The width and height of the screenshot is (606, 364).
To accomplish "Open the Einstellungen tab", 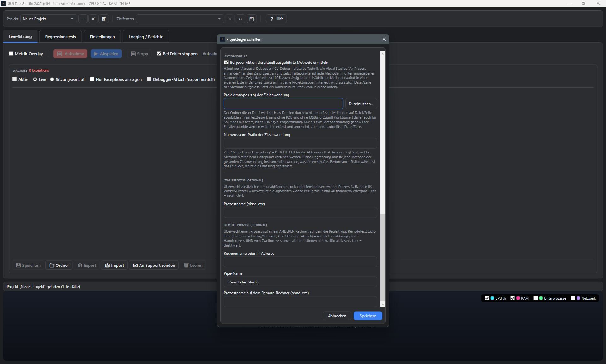I will (x=102, y=37).
